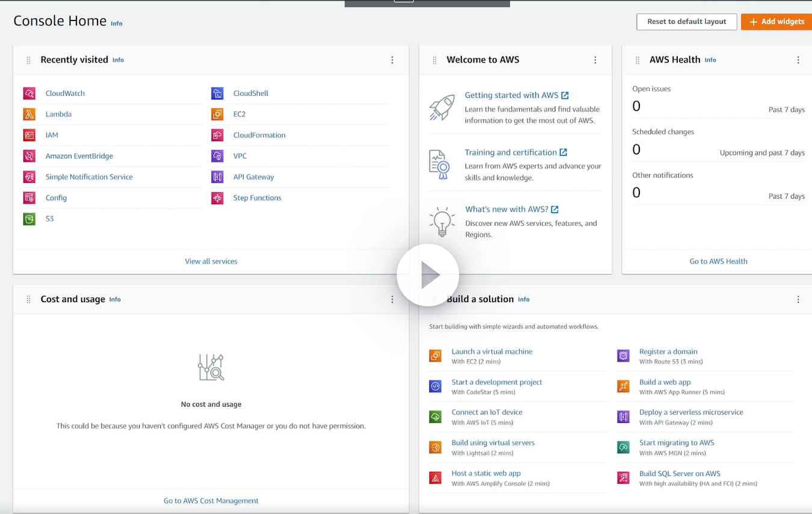Click the Console Home Info link

117,23
